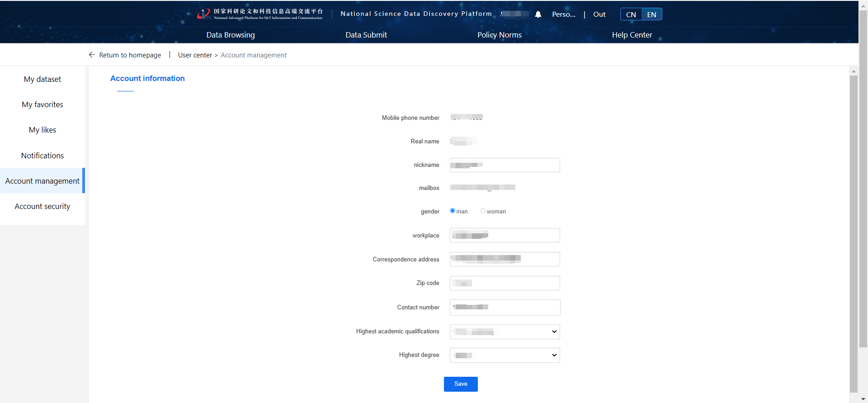Click the notification bell icon
Viewport: 868px width, 403px height.
click(538, 14)
